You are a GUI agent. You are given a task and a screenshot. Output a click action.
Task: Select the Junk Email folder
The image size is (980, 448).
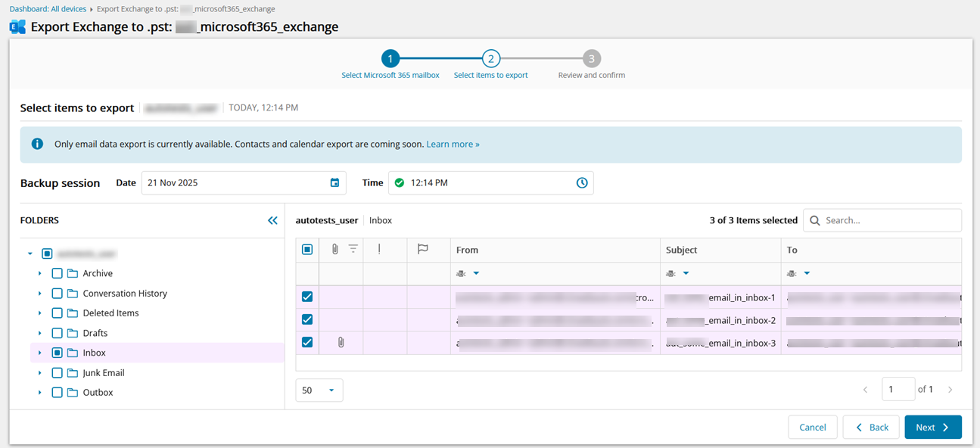pyautogui.click(x=103, y=373)
